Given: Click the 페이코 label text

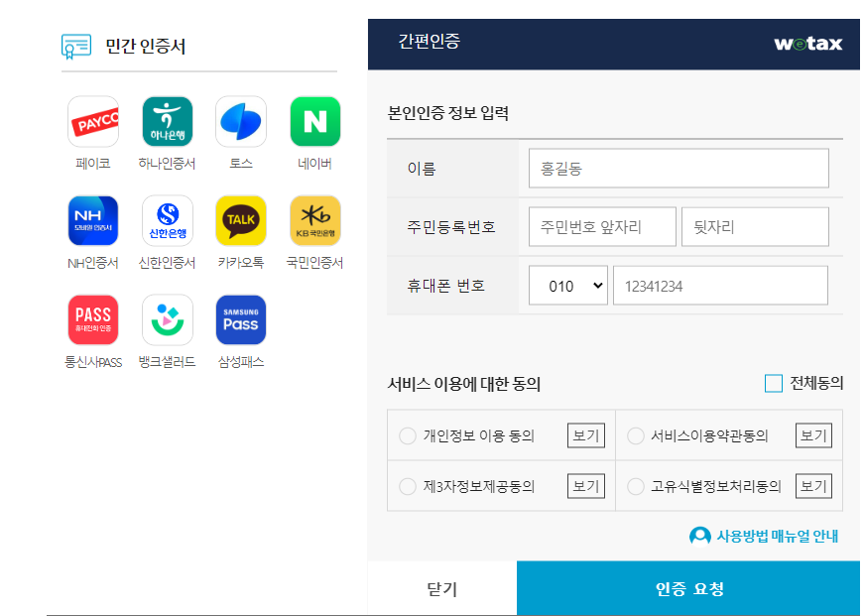Looking at the screenshot, I should 93,164.
